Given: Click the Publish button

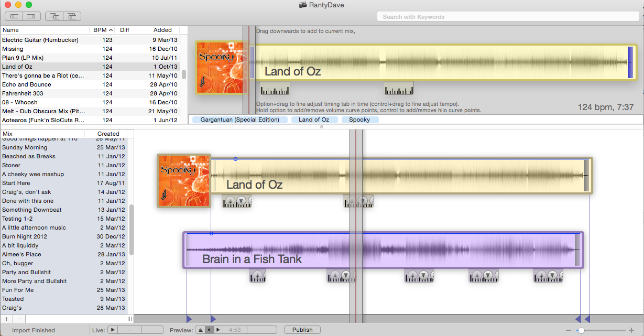Looking at the screenshot, I should coord(302,330).
